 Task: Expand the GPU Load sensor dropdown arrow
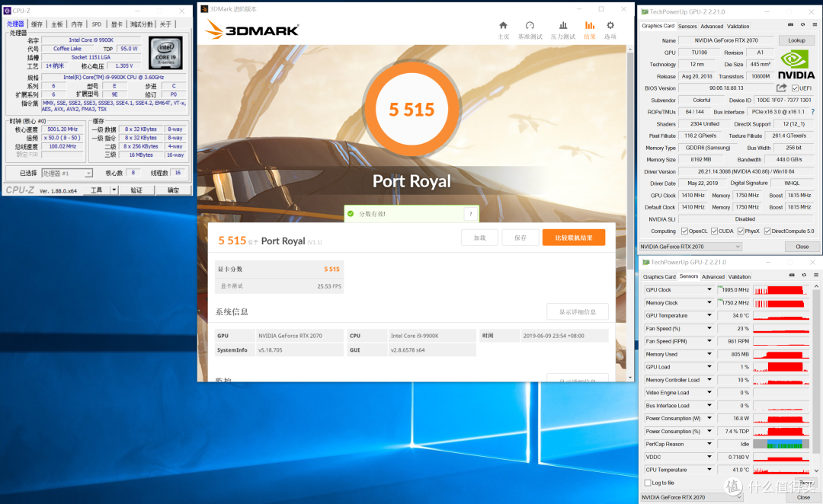(x=709, y=367)
